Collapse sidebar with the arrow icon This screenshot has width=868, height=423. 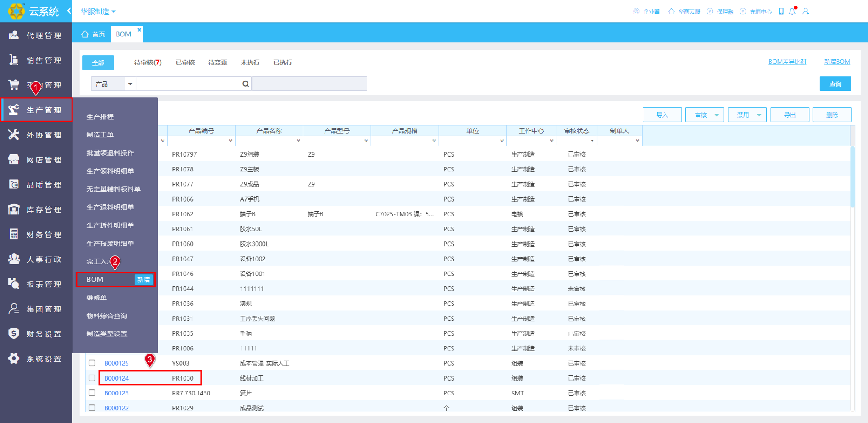click(x=69, y=11)
